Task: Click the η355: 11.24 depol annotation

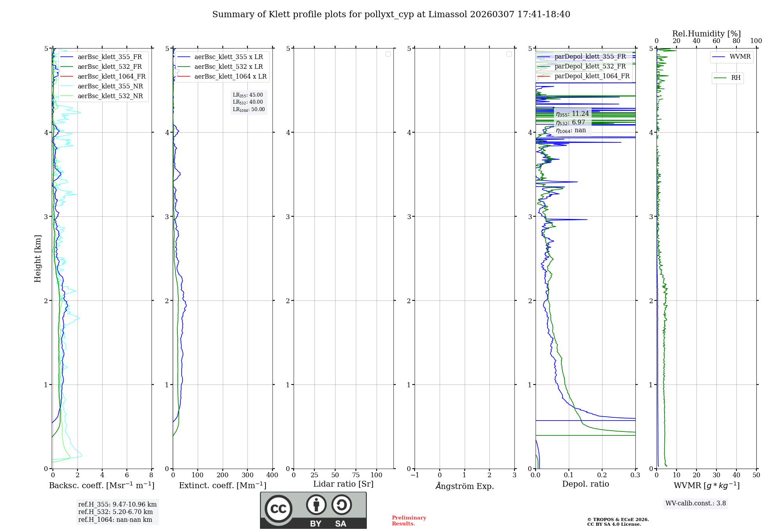Action: [572, 114]
